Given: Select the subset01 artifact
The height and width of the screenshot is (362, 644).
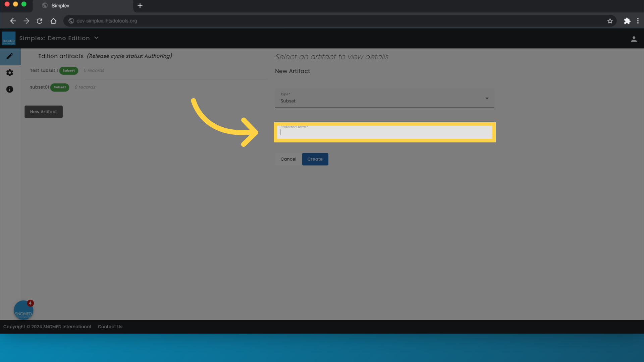Looking at the screenshot, I should [x=39, y=87].
